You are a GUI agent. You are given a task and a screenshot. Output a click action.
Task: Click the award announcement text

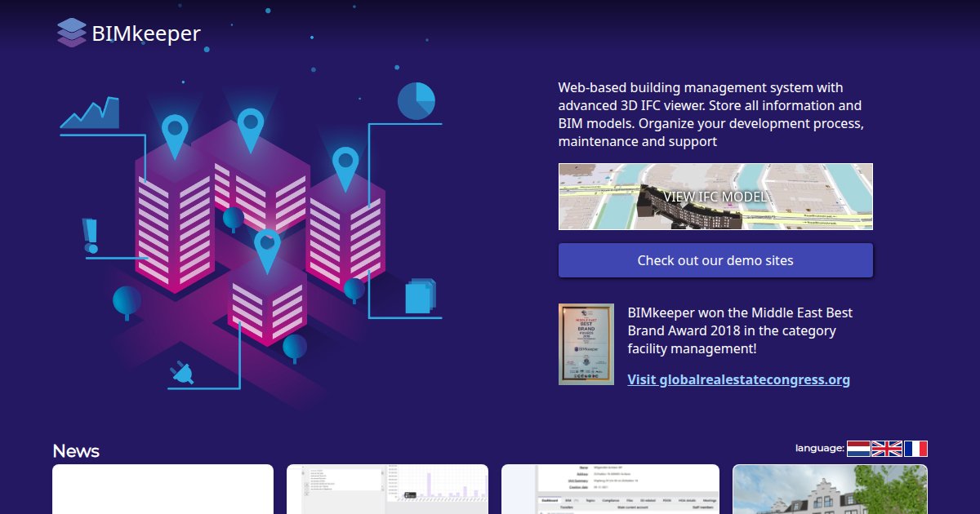[740, 330]
